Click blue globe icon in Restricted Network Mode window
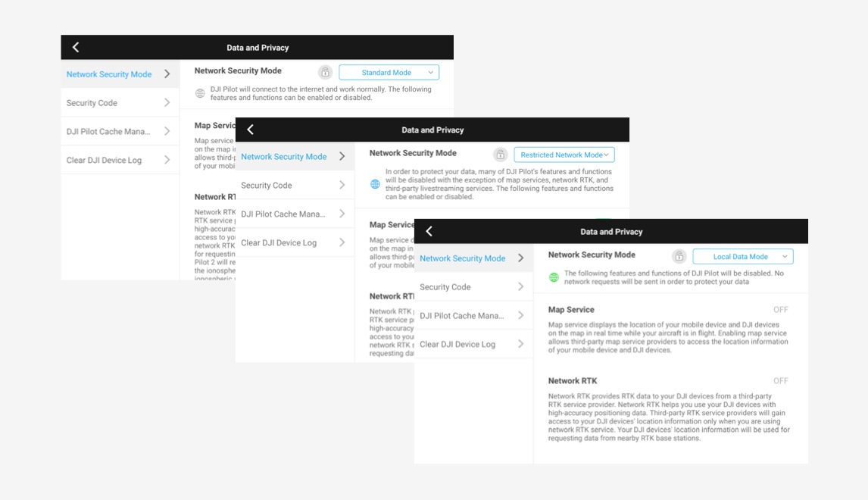Image resolution: width=868 pixels, height=500 pixels. 375,184
